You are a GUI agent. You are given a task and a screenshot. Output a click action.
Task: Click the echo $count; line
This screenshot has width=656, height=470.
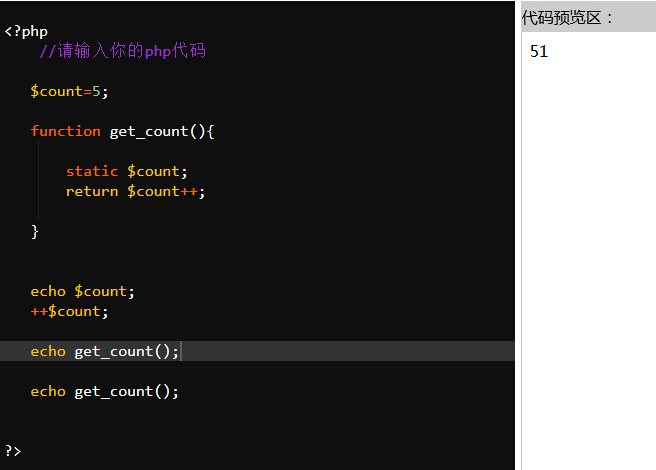[x=82, y=291]
